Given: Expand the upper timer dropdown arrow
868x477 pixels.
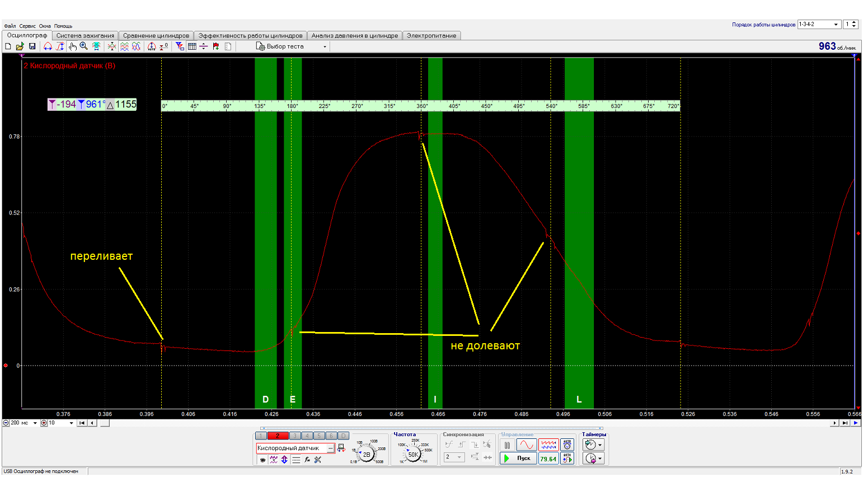Looking at the screenshot, I should [600, 445].
